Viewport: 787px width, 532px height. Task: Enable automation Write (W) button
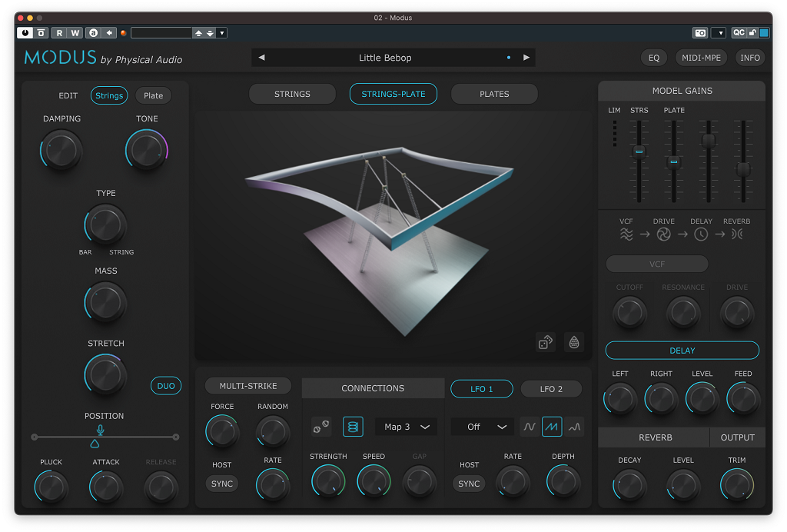pyautogui.click(x=75, y=32)
